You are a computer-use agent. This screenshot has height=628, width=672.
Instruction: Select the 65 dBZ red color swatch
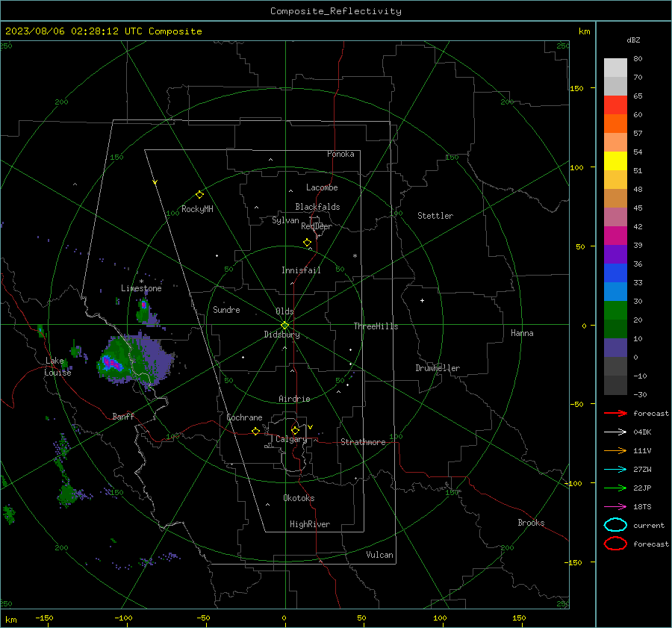click(615, 105)
